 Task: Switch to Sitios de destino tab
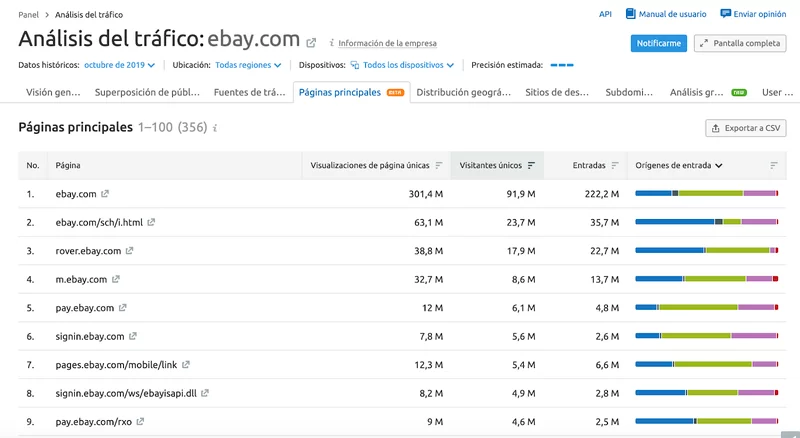557,92
